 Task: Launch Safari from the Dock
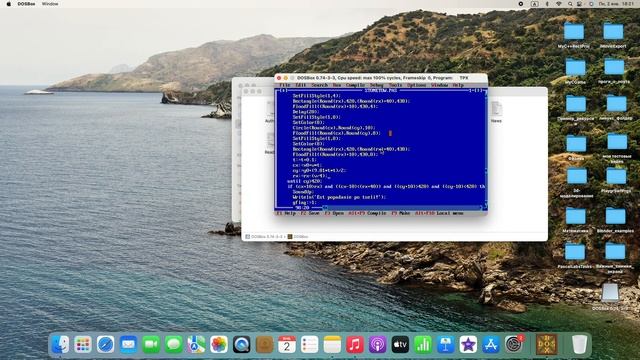105,345
